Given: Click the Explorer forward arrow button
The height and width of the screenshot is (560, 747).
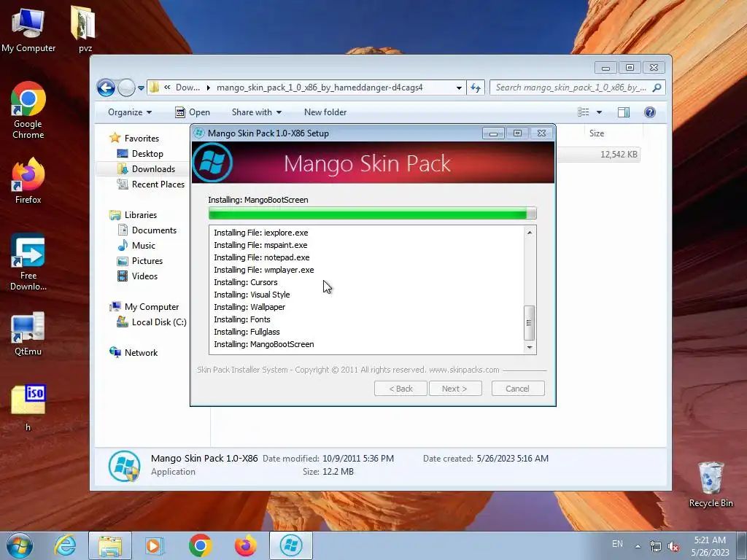Looking at the screenshot, I should (126, 87).
